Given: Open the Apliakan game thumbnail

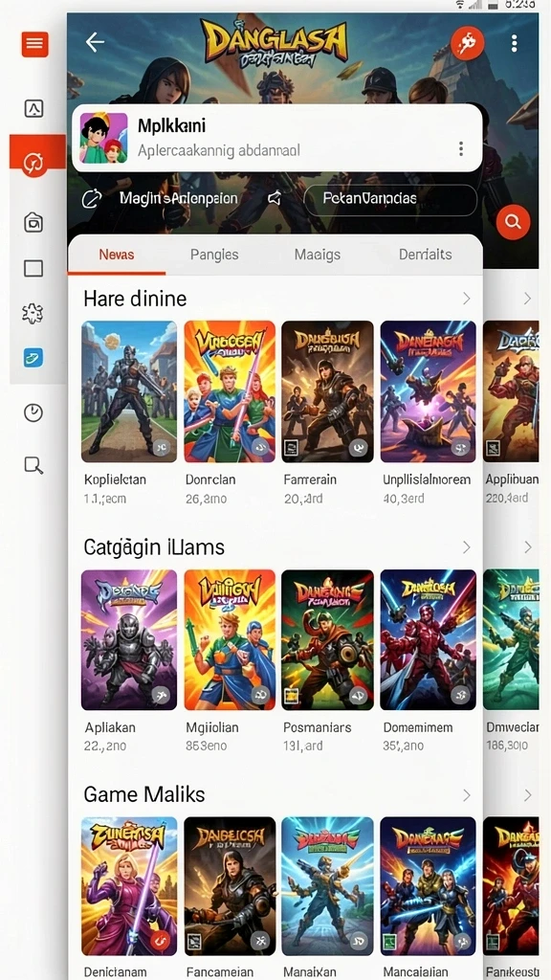Looking at the screenshot, I should 129,639.
